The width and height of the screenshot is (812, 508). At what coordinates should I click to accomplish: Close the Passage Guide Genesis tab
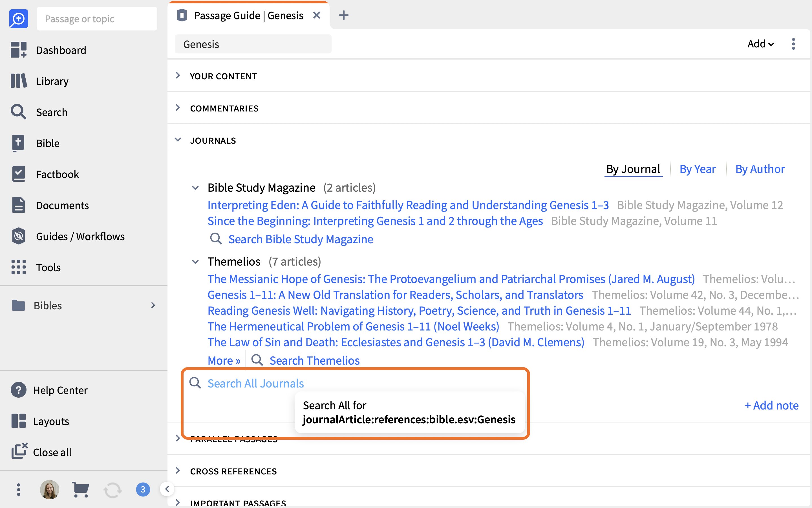(x=316, y=15)
